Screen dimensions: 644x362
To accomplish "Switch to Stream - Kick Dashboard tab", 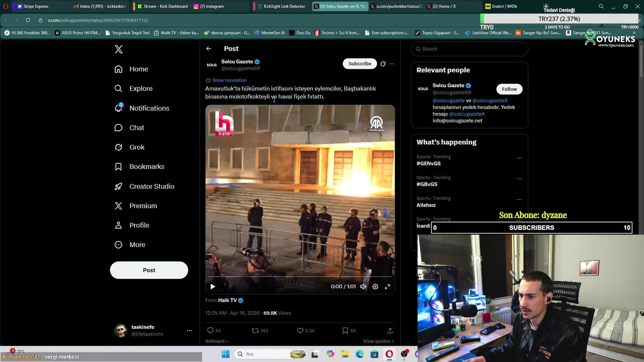I will 162,7.
